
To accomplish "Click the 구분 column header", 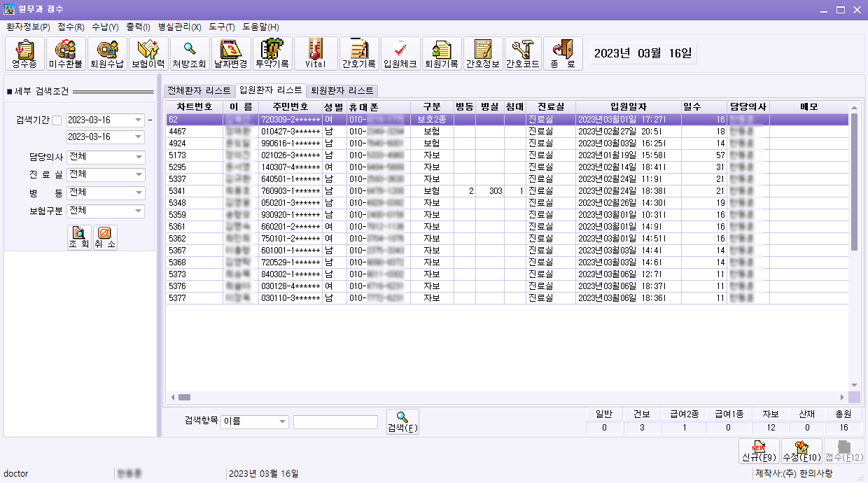I will coord(432,107).
